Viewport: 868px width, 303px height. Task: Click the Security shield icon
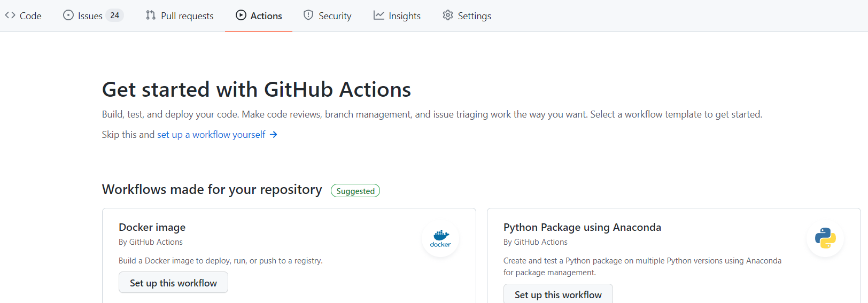click(308, 15)
